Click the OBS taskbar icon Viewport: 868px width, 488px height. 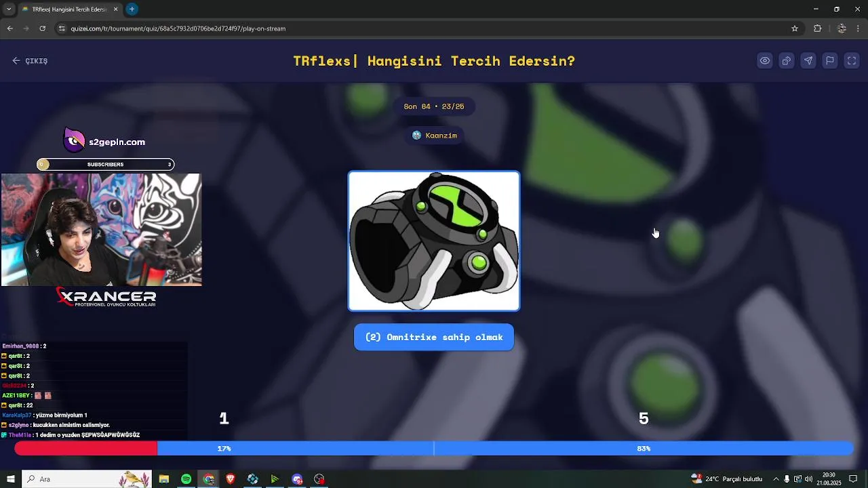(x=319, y=479)
